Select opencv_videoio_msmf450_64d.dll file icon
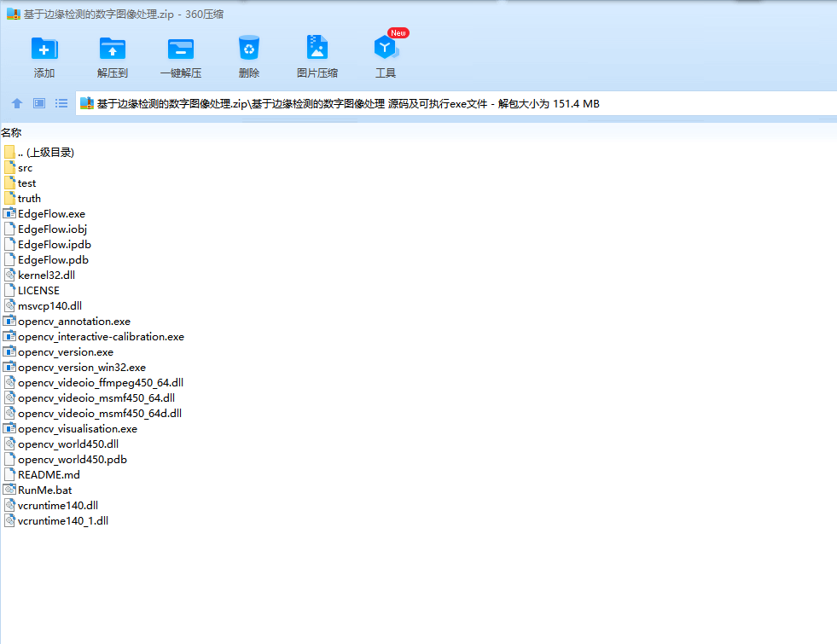The width and height of the screenshot is (837, 644). pyautogui.click(x=9, y=414)
